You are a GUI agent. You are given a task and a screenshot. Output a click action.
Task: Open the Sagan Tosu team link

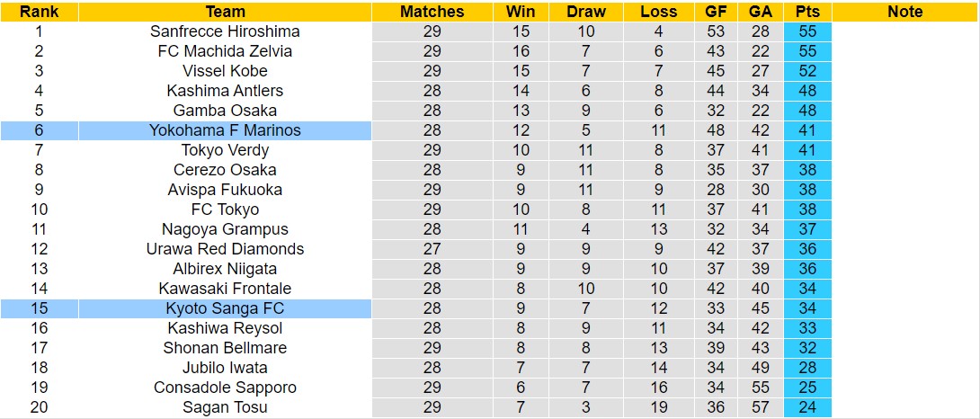coord(225,407)
